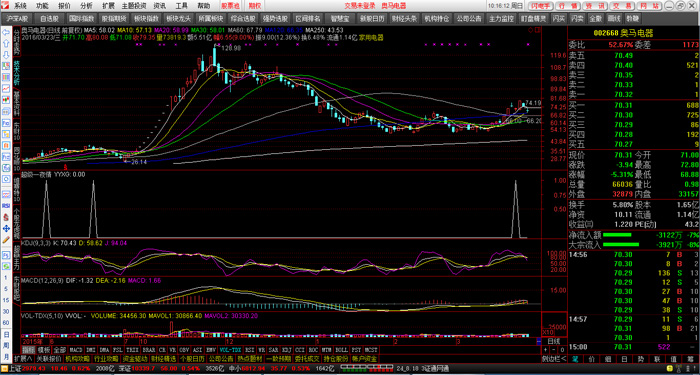Open the 公司公告 tab in bottom bar
This screenshot has width=700, height=375.
click(221, 358)
